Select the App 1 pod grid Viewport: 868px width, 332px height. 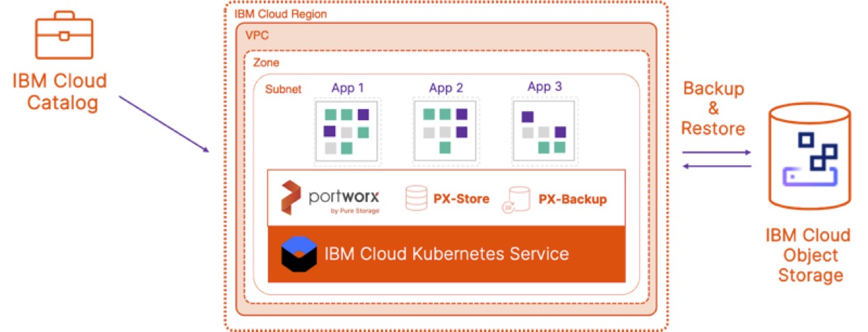click(x=347, y=131)
